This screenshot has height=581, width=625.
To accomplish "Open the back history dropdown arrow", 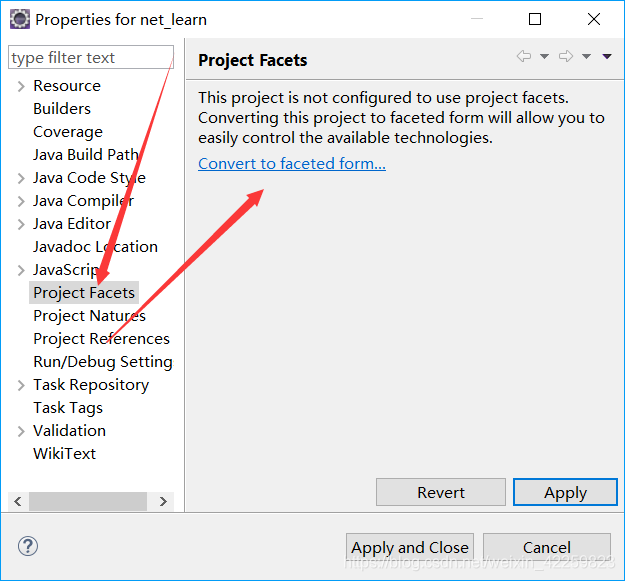I will point(544,56).
